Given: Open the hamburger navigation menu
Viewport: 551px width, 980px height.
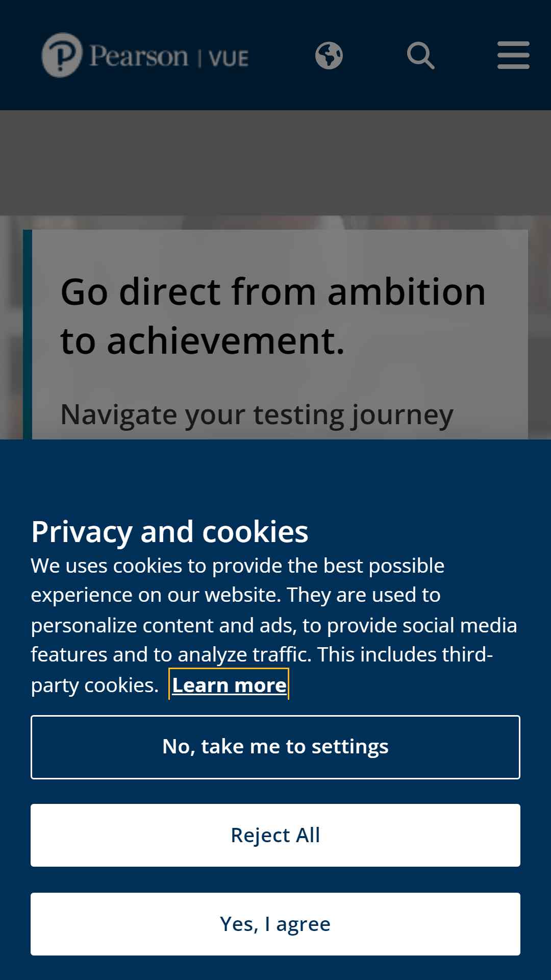Looking at the screenshot, I should click(x=513, y=55).
